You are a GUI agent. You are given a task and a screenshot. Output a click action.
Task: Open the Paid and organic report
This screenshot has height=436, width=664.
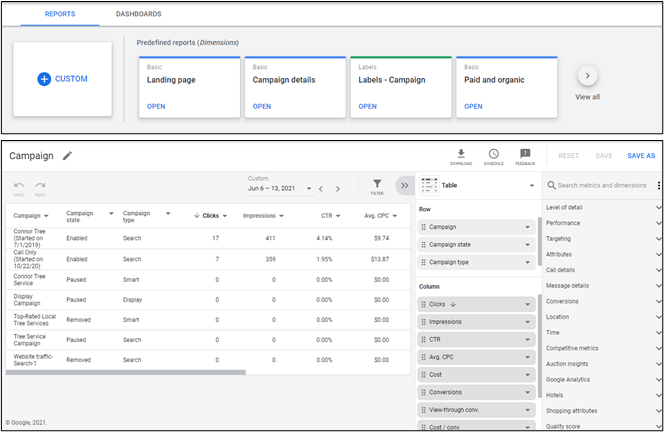pyautogui.click(x=473, y=107)
